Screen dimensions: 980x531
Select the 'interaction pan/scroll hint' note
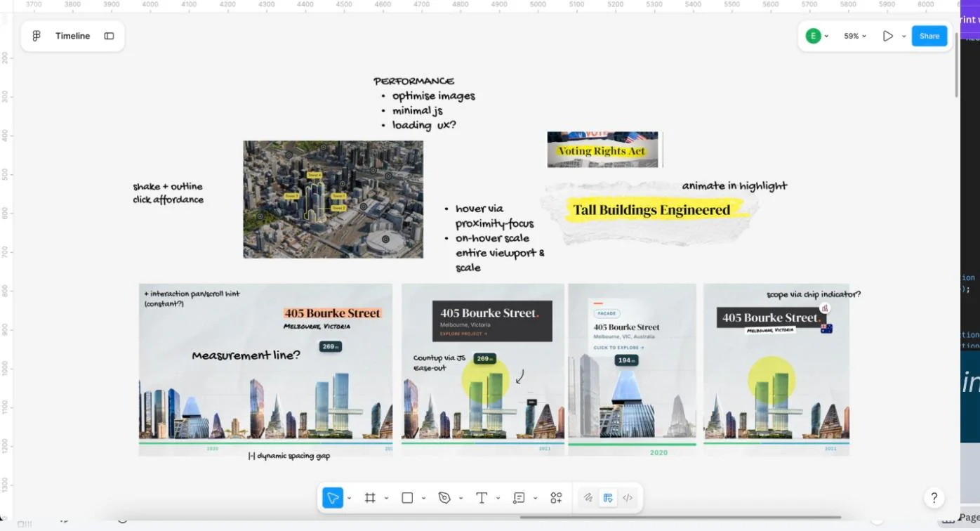[192, 299]
